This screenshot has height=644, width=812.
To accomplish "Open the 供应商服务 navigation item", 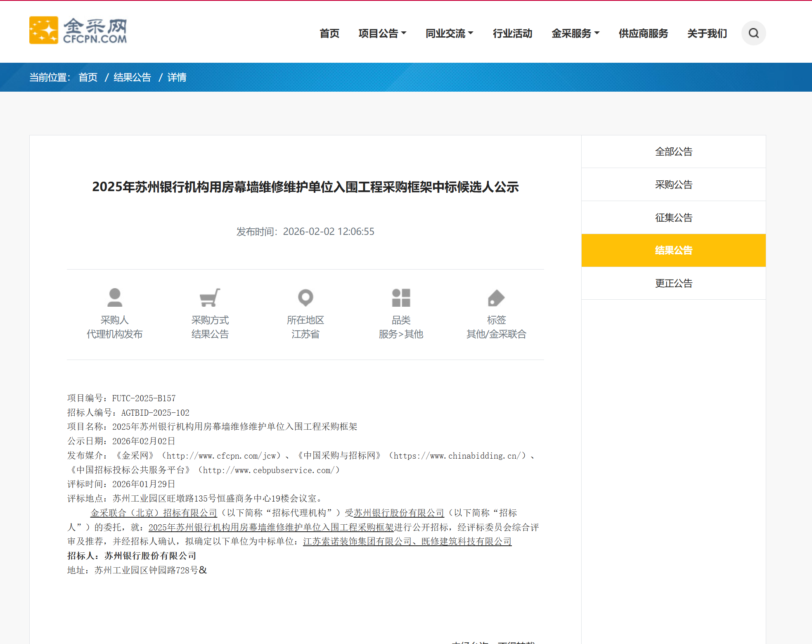I will [x=643, y=33].
